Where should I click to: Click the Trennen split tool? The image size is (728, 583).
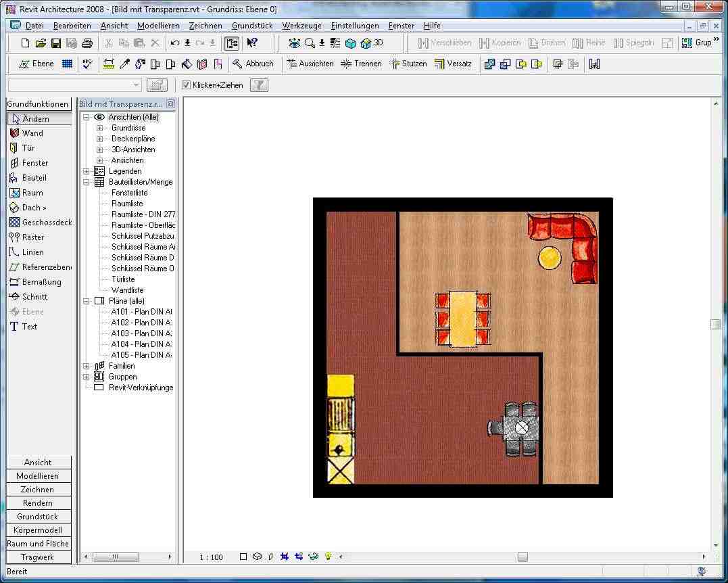coord(361,64)
